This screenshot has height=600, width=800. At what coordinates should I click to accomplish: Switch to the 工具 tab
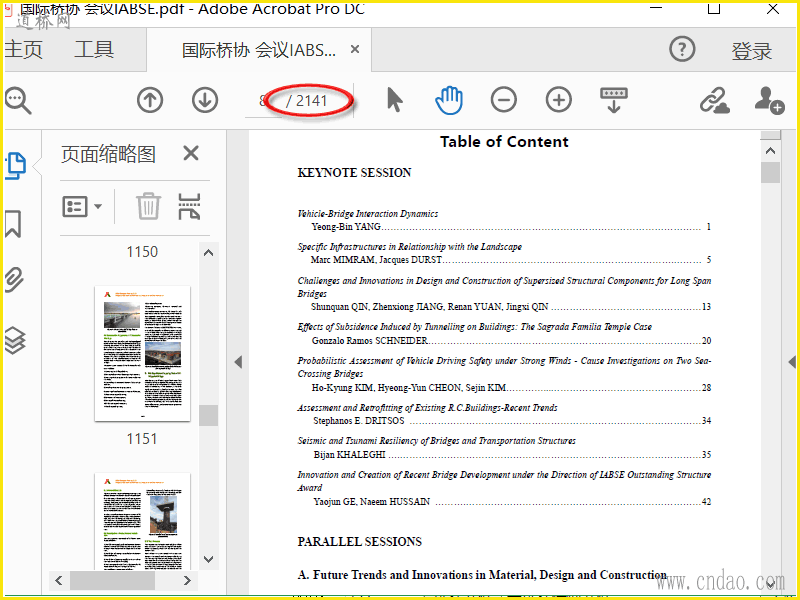tap(94, 50)
